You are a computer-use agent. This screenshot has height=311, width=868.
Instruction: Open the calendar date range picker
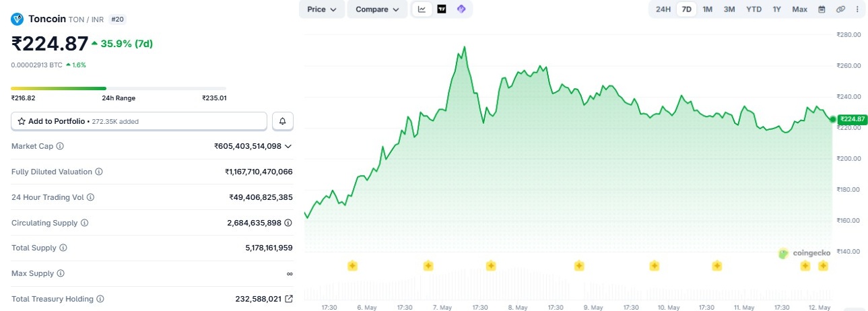tap(822, 9)
